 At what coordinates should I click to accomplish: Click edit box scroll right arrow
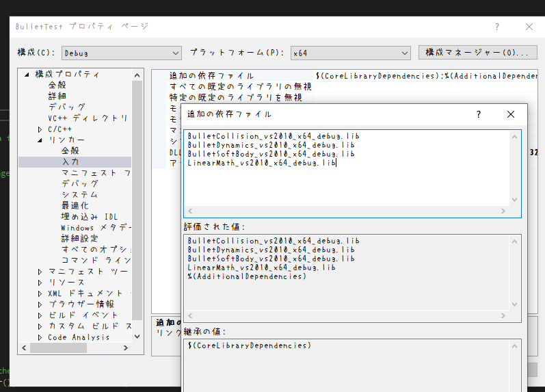[x=503, y=211]
